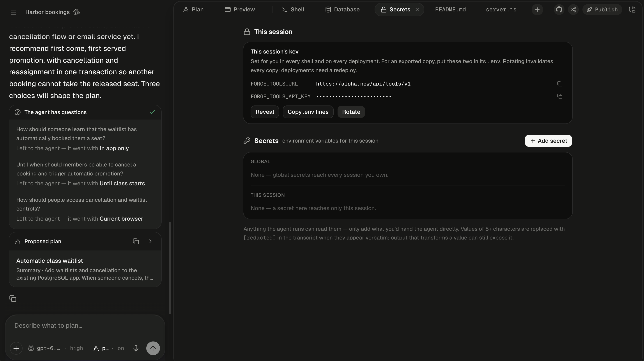The image size is (644, 361).
Task: Copy the FORGE_TOOLS_API_KEY value
Action: [x=560, y=96]
